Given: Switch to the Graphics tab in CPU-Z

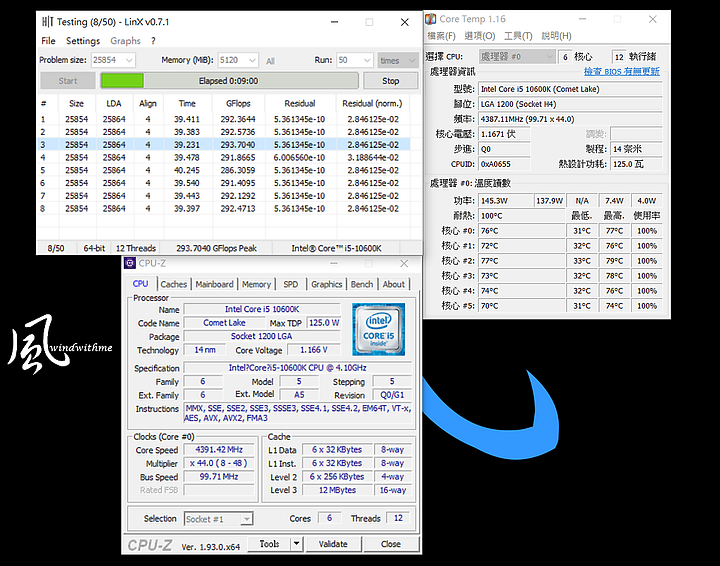Looking at the screenshot, I should [326, 284].
